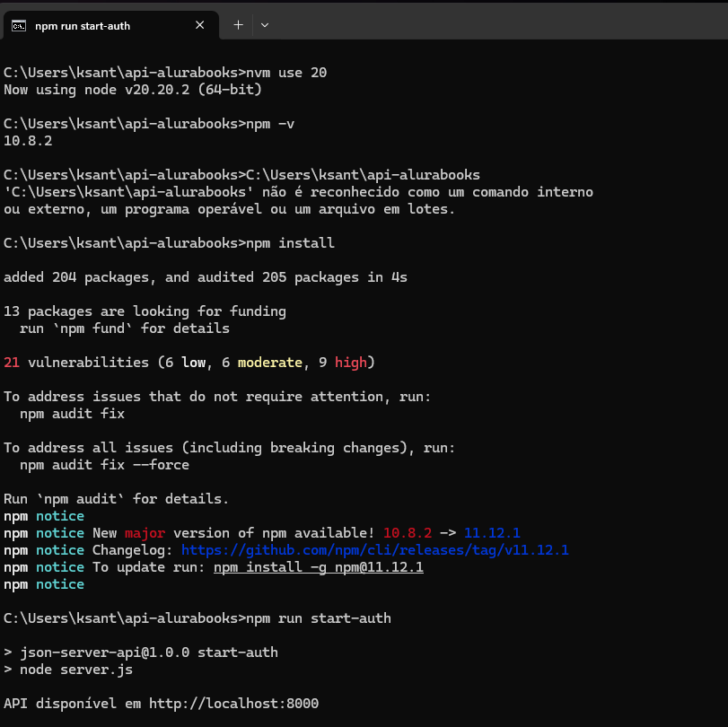Screen dimensions: 728x727
Task: Select the npm run start-auth tab title
Action: 83,26
